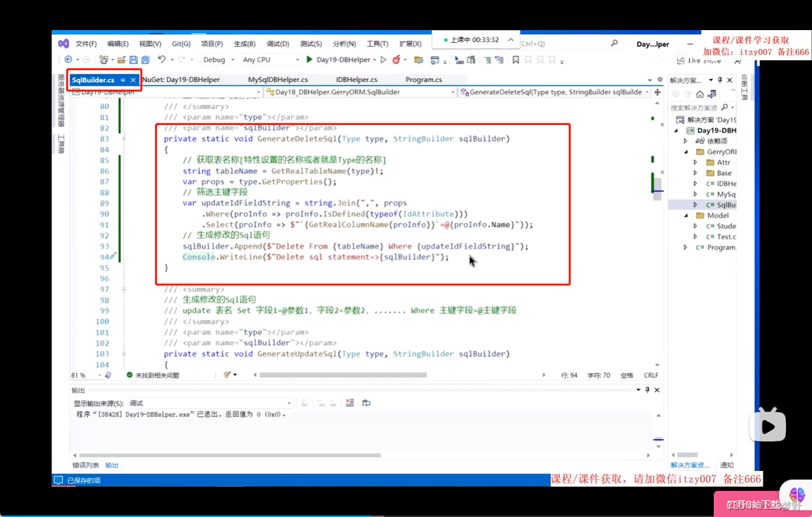Click the search magnifier icon in title bar
The width and height of the screenshot is (812, 517).
pyautogui.click(x=614, y=43)
